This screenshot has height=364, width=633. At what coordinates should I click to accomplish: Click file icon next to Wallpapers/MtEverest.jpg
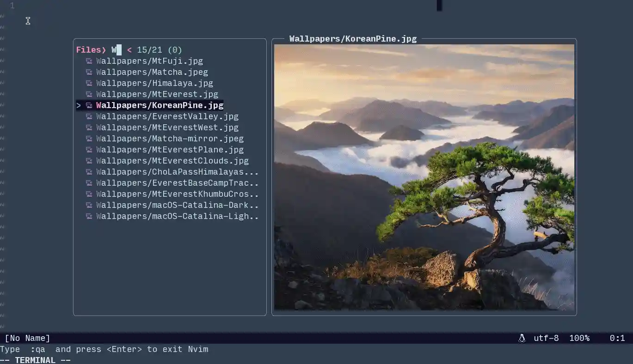(89, 94)
